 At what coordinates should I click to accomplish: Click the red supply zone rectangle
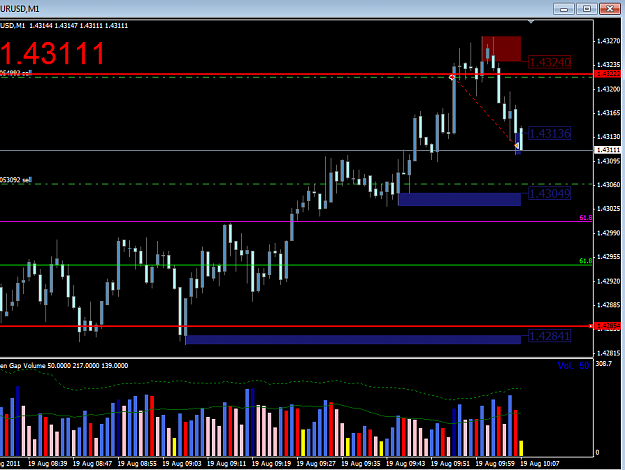501,49
